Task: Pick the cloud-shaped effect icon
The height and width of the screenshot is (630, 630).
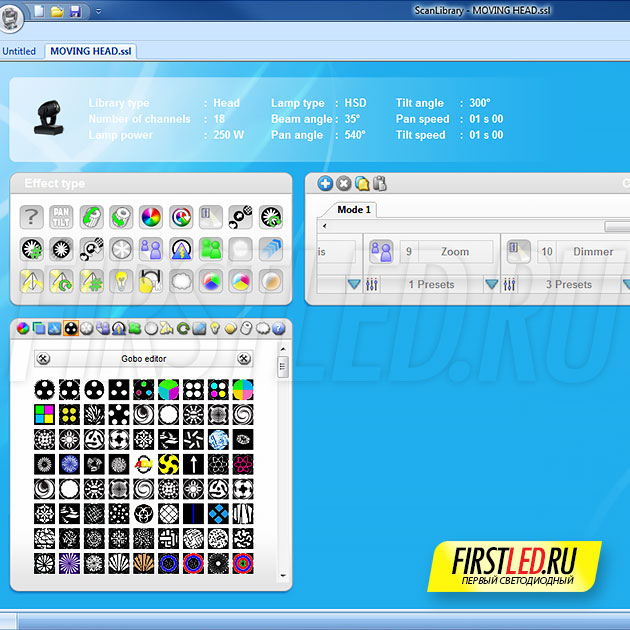Action: 180,281
